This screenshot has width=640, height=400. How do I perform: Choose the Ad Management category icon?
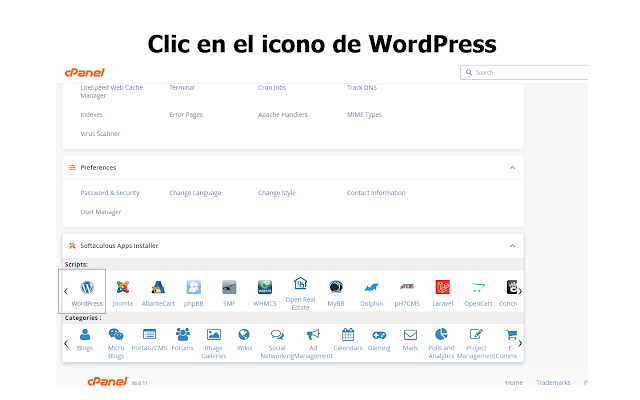click(313, 335)
